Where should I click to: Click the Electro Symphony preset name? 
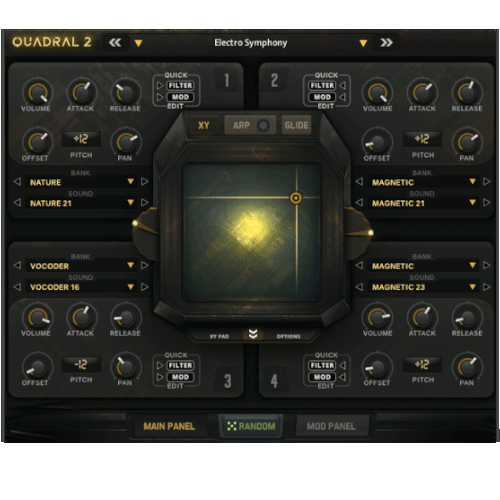point(250,43)
